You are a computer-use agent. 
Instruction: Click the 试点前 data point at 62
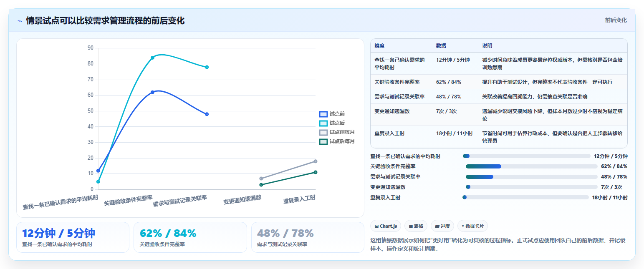pyautogui.click(x=152, y=92)
